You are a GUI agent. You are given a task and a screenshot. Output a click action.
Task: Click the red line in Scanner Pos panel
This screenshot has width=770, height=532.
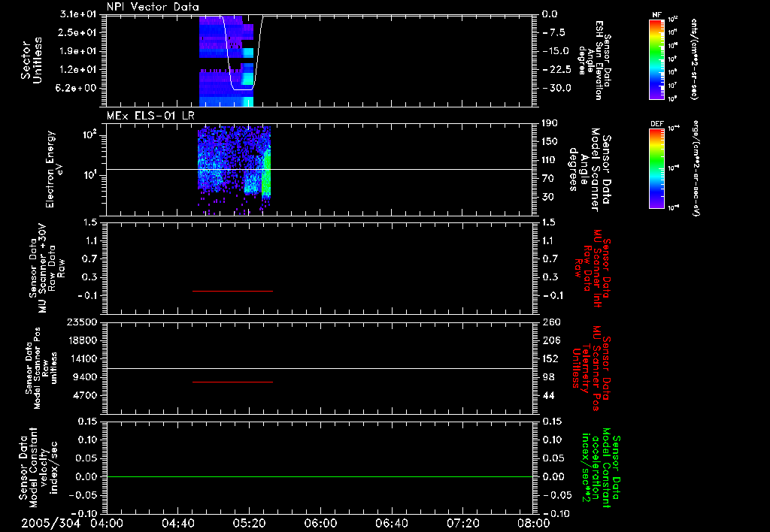click(232, 382)
